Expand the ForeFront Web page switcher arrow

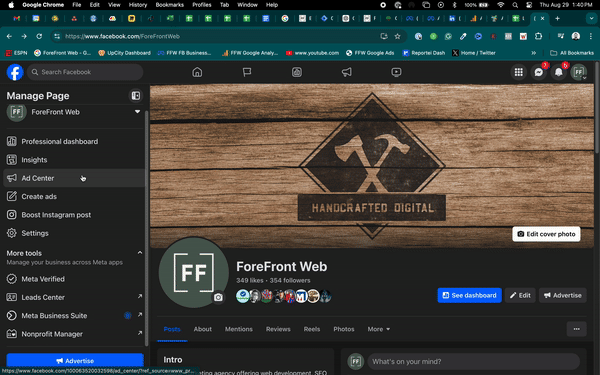(x=137, y=112)
